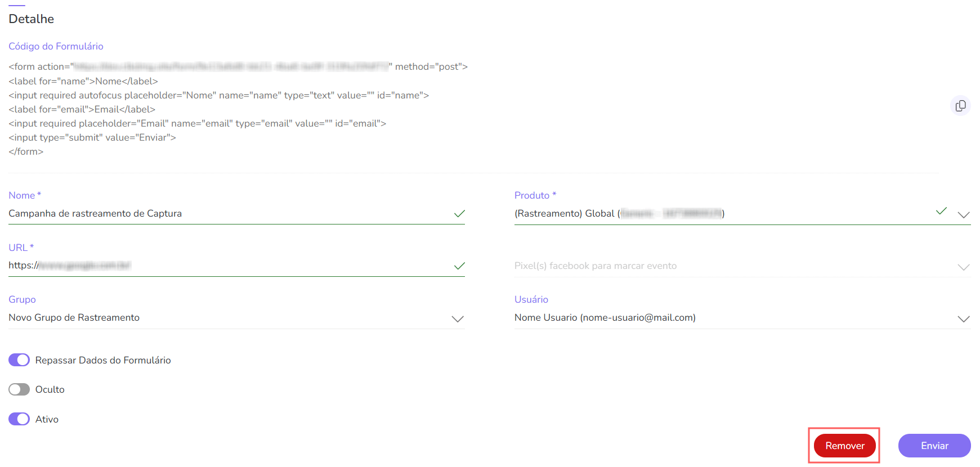Image resolution: width=980 pixels, height=467 pixels.
Task: Click the green checkmark in Nome field
Action: (459, 214)
